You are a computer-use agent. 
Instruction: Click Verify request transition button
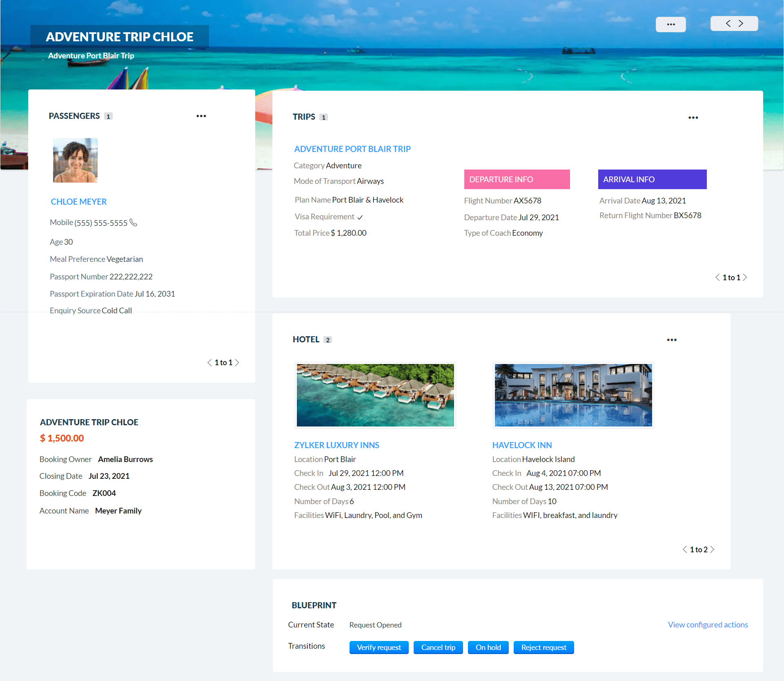[x=379, y=648]
